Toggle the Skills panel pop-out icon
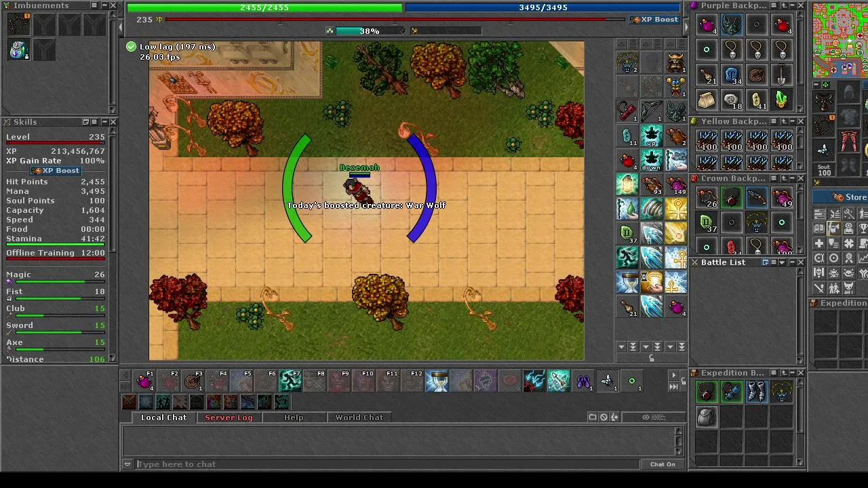Viewport: 868px width, 488px height. (86, 122)
